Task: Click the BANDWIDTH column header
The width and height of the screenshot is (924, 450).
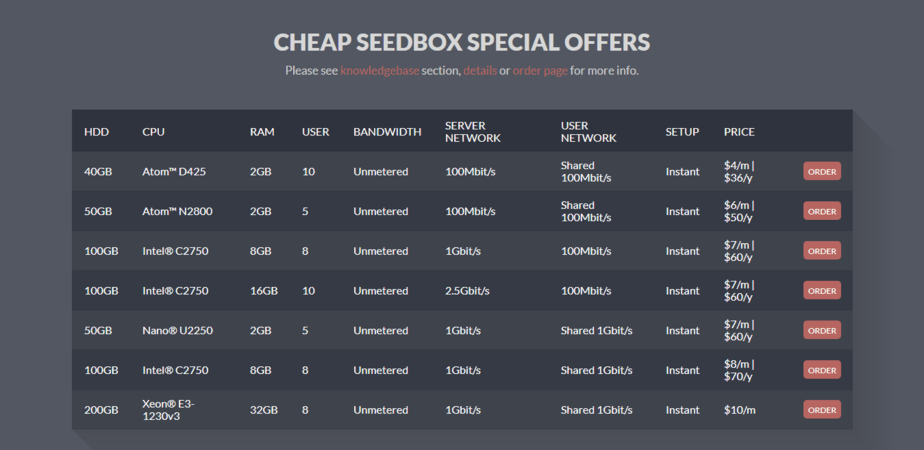Action: pyautogui.click(x=387, y=132)
